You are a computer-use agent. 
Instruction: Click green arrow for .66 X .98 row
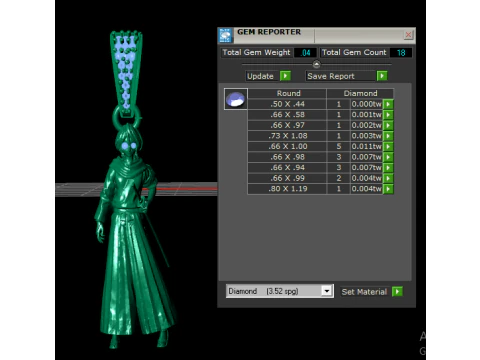pyautogui.click(x=388, y=157)
